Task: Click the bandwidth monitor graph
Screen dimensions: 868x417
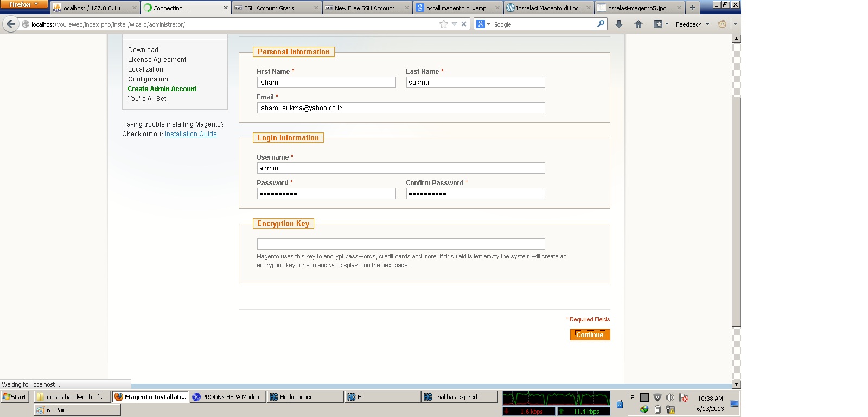Action: tap(556, 399)
